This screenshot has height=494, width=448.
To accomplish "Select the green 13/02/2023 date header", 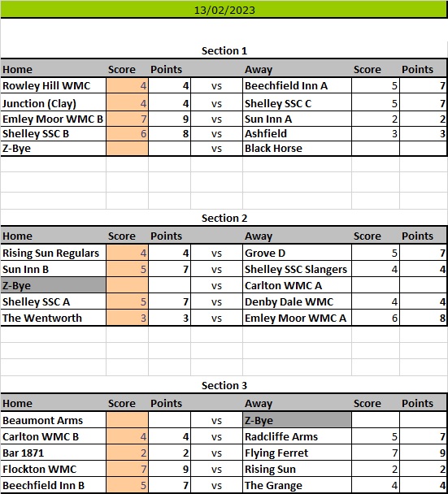I will pos(224,10).
